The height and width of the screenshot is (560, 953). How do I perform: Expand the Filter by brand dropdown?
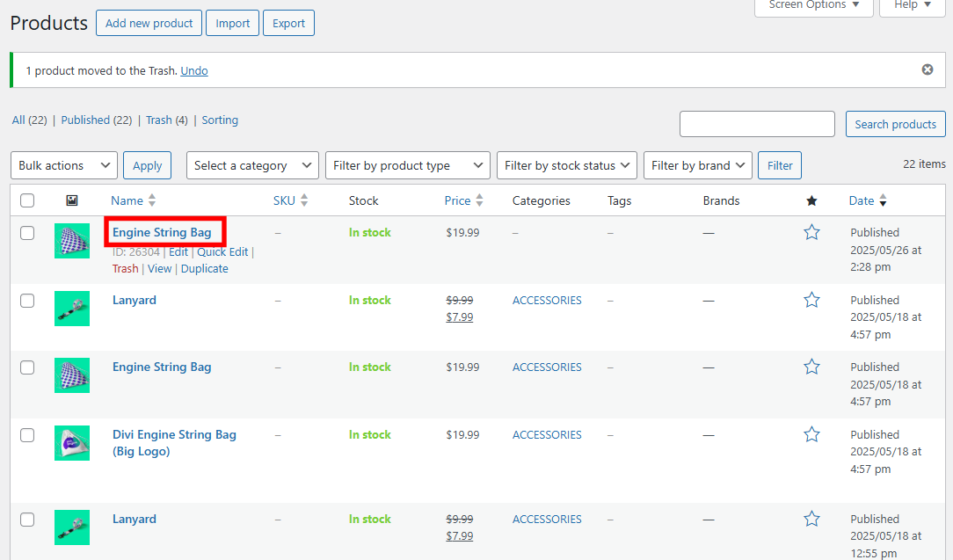click(697, 164)
